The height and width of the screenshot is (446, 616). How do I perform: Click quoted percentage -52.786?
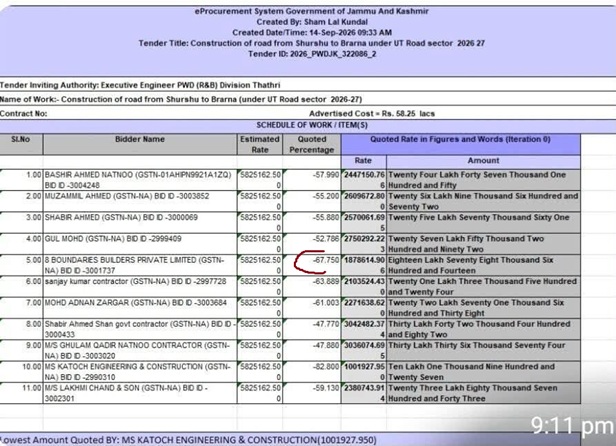point(312,244)
